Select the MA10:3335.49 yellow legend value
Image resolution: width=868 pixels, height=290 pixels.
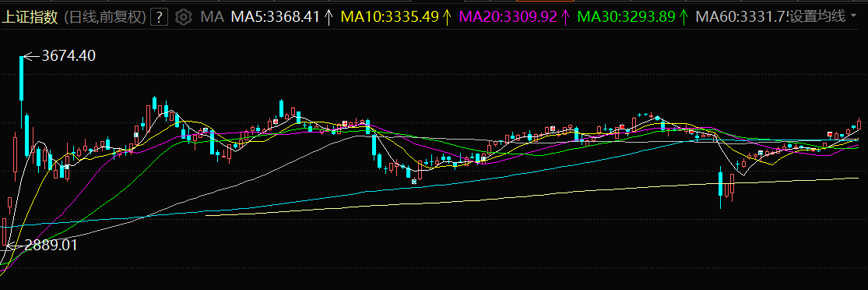390,17
